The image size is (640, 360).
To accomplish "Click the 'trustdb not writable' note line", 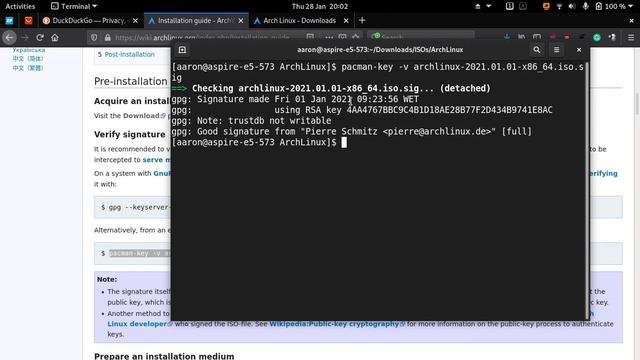I will (251, 121).
